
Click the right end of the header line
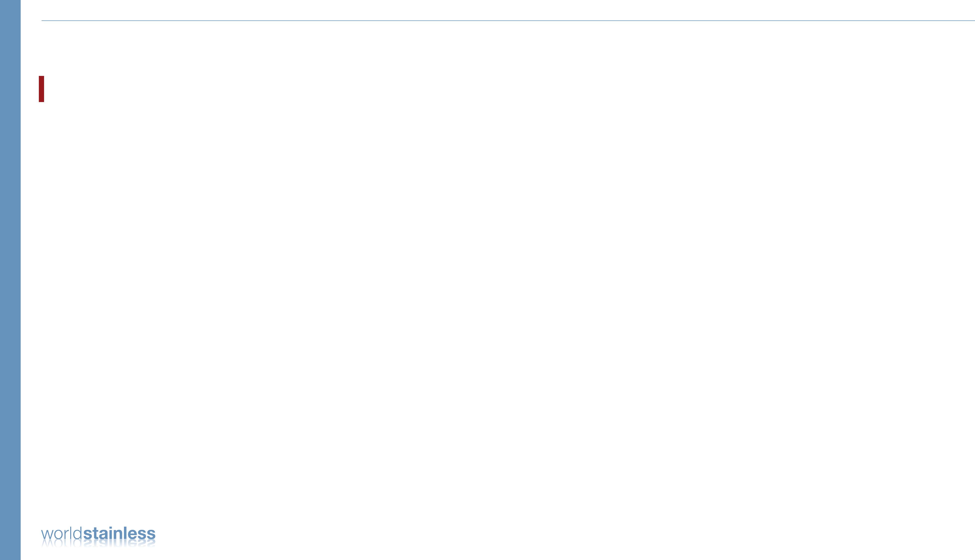[973, 20]
